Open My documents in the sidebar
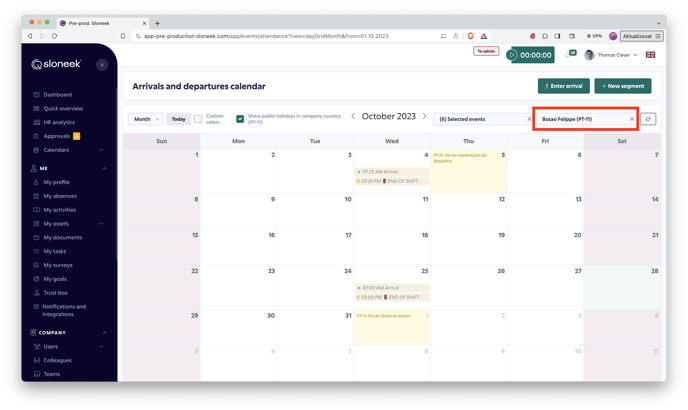Screen dimensions: 688x410 pos(62,237)
